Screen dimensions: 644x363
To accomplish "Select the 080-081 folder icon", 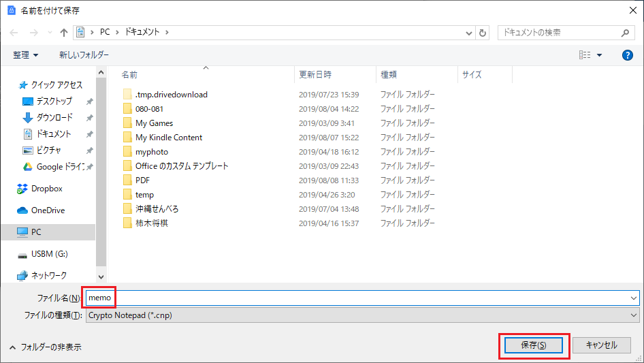I will coord(128,109).
